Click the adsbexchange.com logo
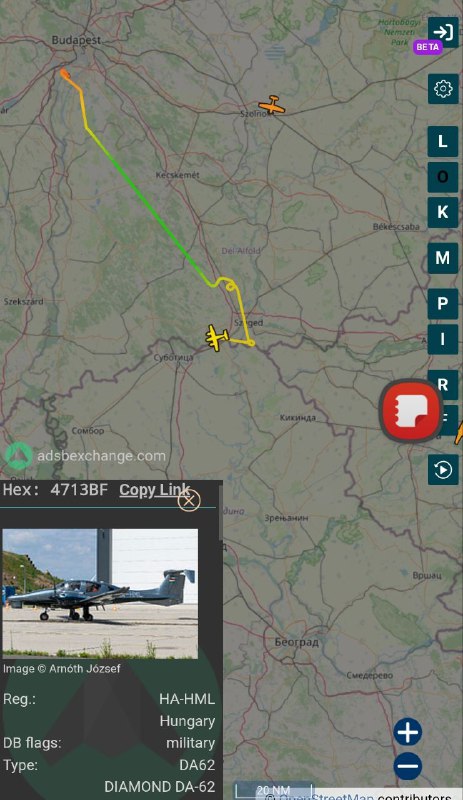Image resolution: width=463 pixels, height=800 pixels. [x=86, y=456]
